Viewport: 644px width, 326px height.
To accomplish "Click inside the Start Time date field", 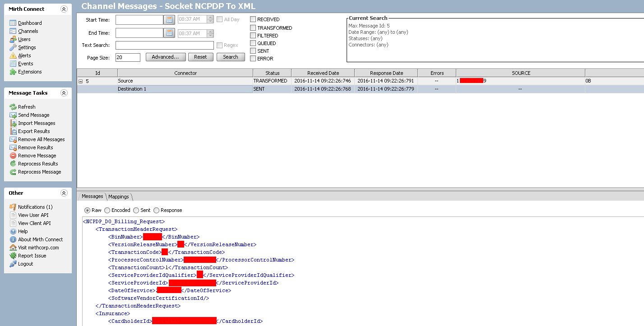I will tap(139, 19).
